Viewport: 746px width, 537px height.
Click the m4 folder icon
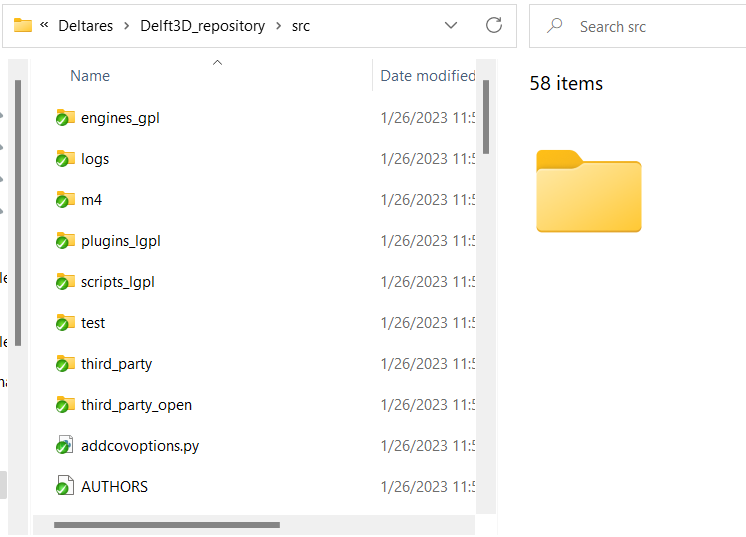pos(65,200)
